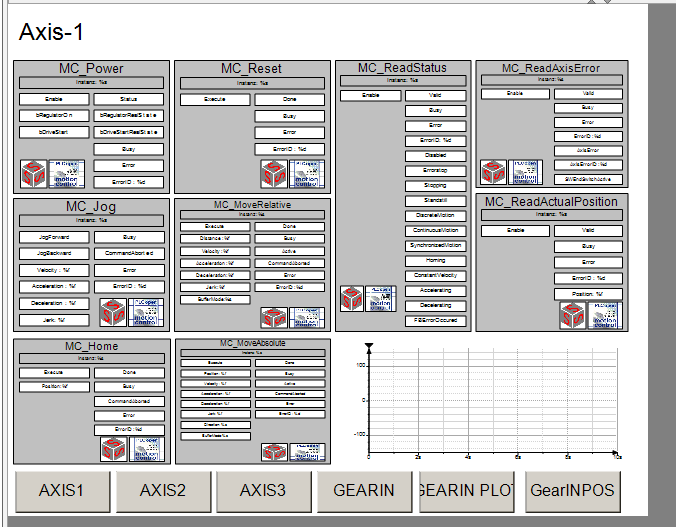Toggle bDriveStart in MC_Power

tap(53, 132)
